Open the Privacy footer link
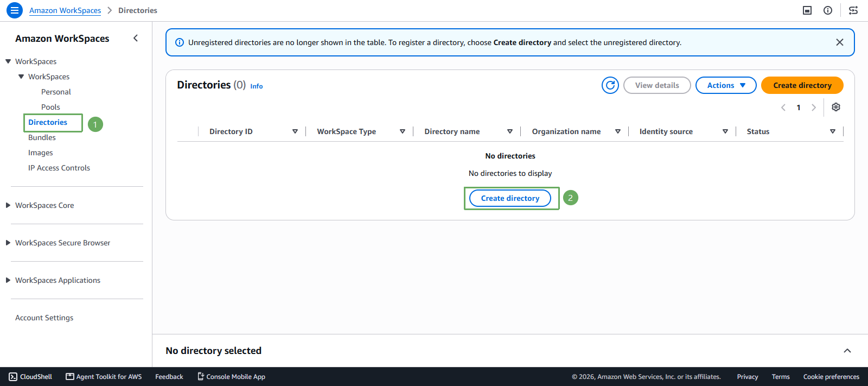Screen dimensions: 868x386 click(x=748, y=377)
